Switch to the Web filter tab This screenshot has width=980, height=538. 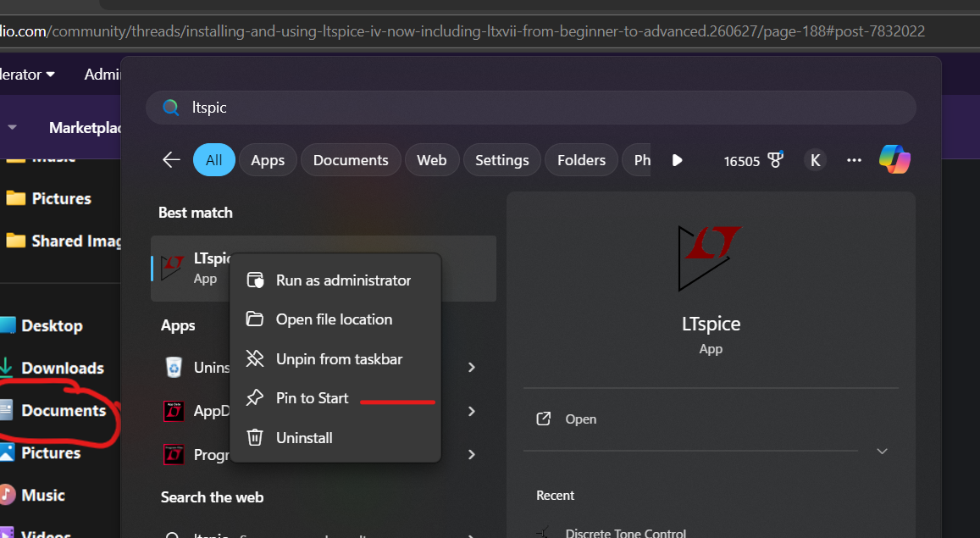[x=432, y=160]
